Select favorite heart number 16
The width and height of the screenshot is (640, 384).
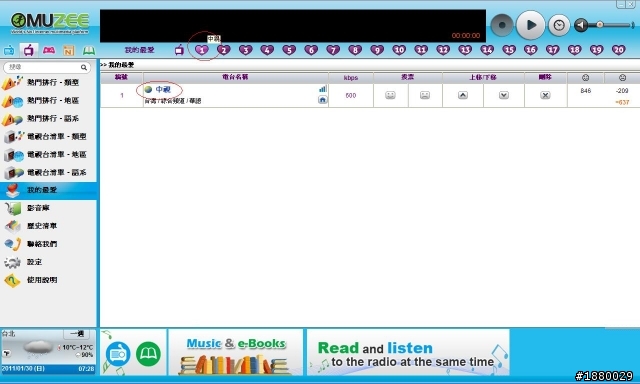pyautogui.click(x=531, y=50)
